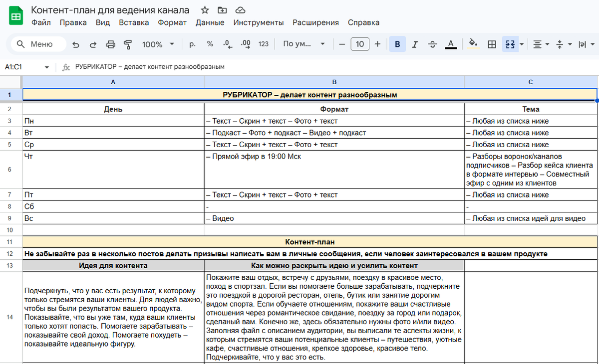Expand the name box A1:C1 dropdown

click(47, 67)
